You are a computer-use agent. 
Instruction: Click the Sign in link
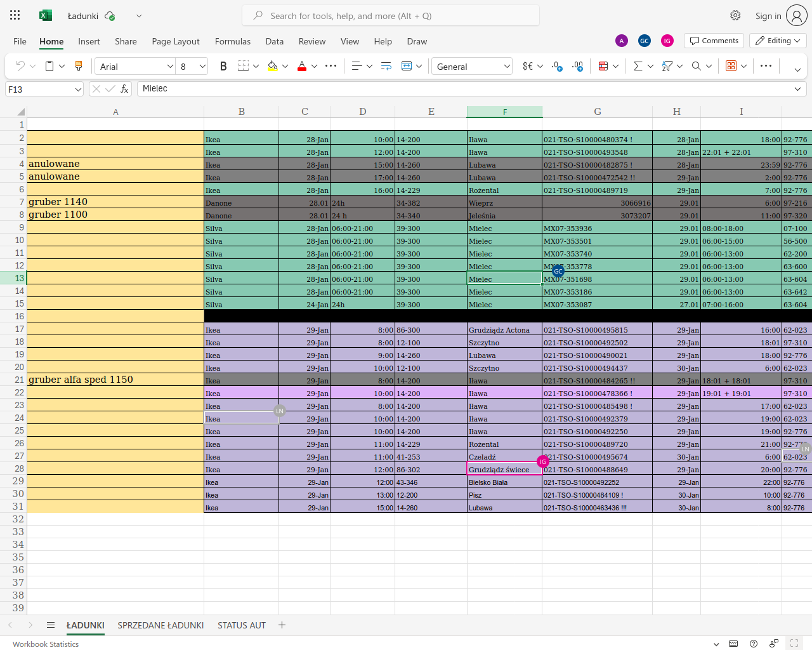point(768,16)
